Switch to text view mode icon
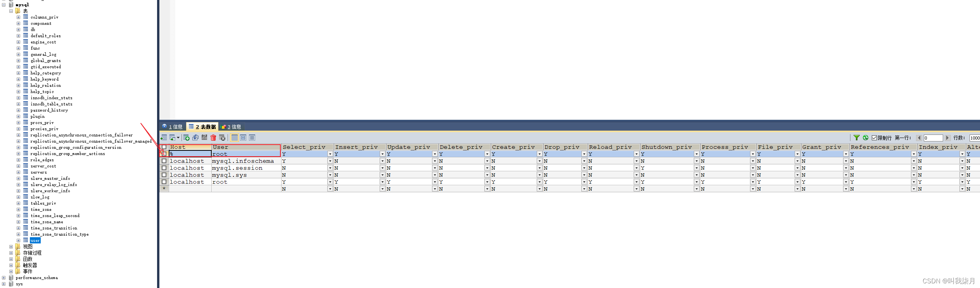The image size is (980, 288). [x=252, y=138]
